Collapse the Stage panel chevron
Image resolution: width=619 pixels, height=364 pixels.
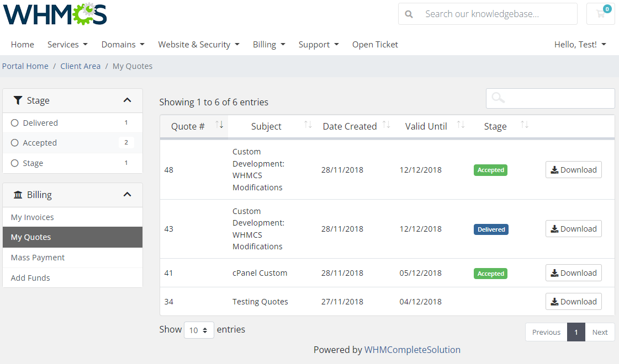tap(127, 100)
